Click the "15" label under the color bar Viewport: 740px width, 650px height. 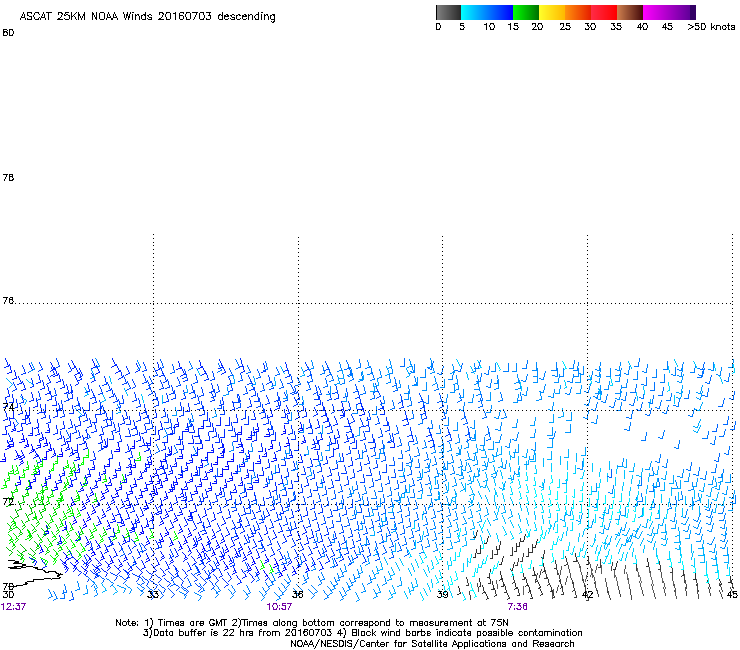point(513,27)
